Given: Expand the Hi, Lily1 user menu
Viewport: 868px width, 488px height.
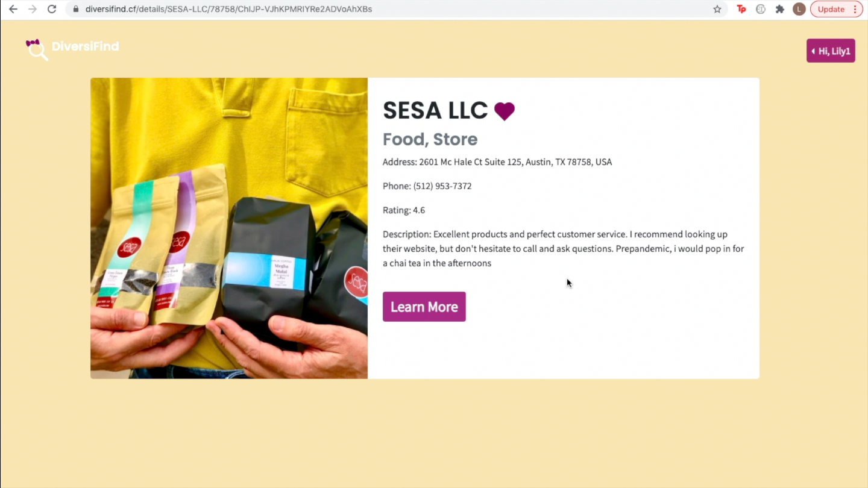Looking at the screenshot, I should (x=831, y=51).
